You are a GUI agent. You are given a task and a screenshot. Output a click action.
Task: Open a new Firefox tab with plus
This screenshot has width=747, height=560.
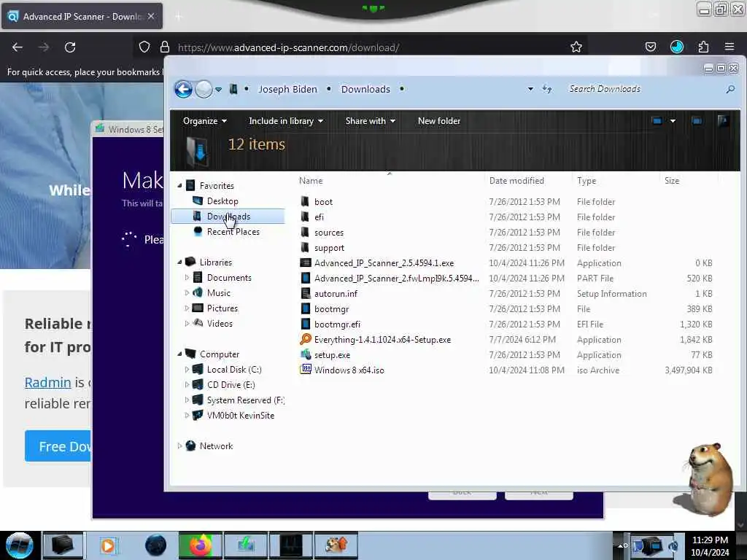click(x=179, y=17)
